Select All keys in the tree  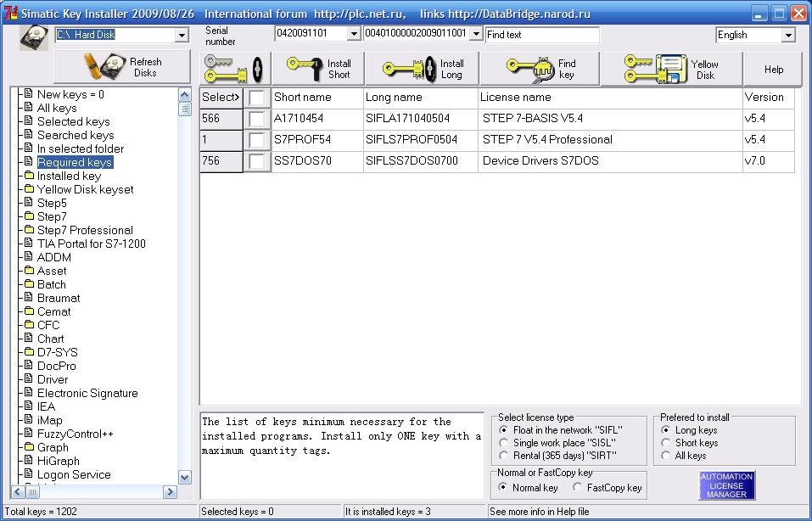point(57,108)
